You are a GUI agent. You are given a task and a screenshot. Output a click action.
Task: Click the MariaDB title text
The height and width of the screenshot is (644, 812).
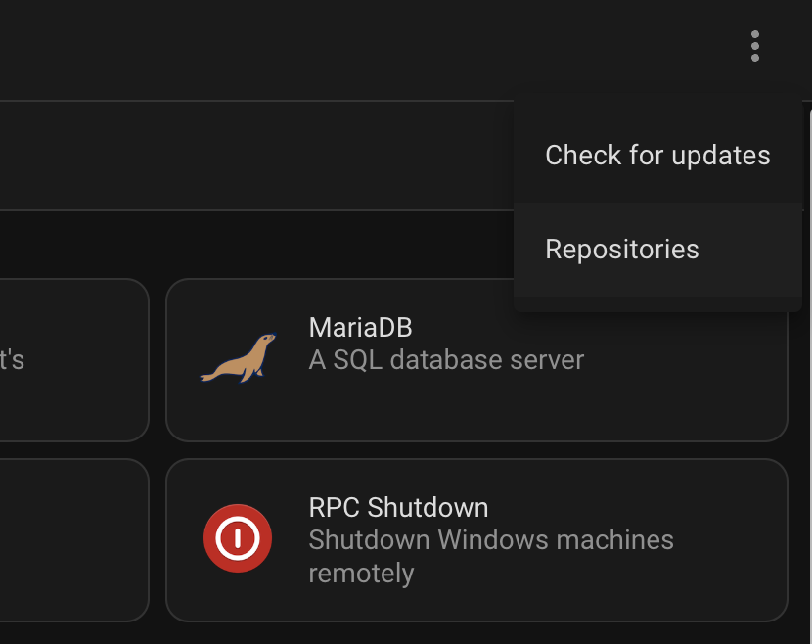(x=360, y=328)
